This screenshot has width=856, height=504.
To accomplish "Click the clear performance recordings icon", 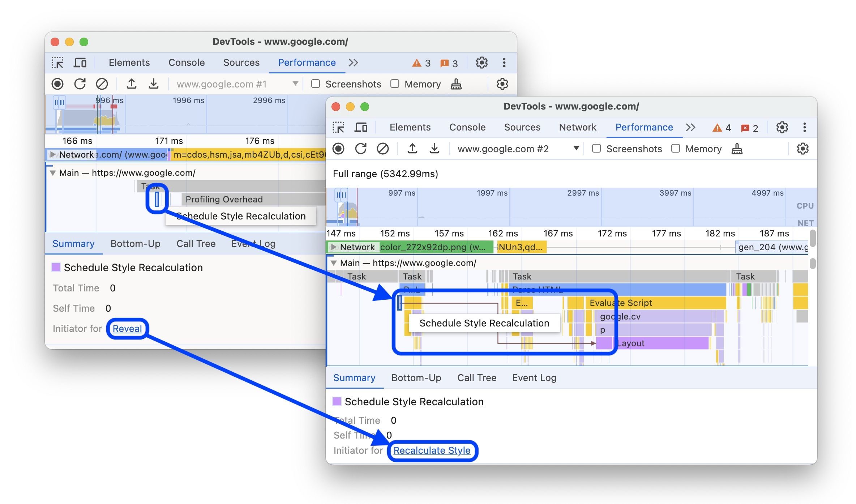I will (383, 149).
